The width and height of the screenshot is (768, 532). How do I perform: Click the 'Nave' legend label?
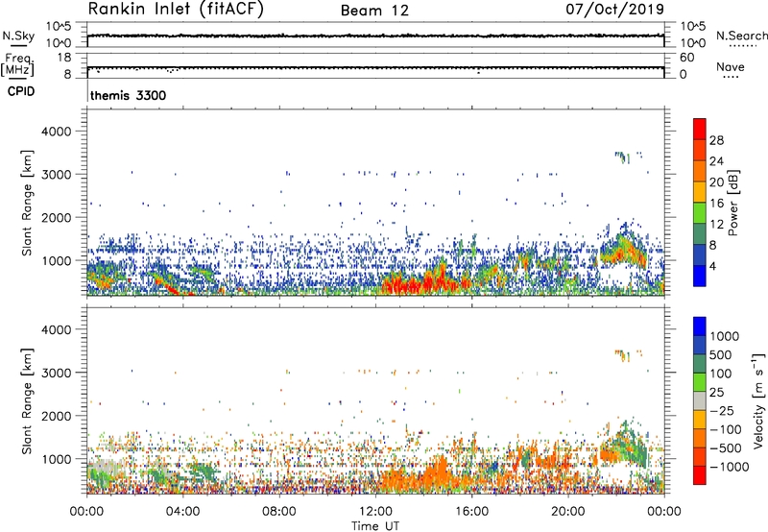point(730,67)
